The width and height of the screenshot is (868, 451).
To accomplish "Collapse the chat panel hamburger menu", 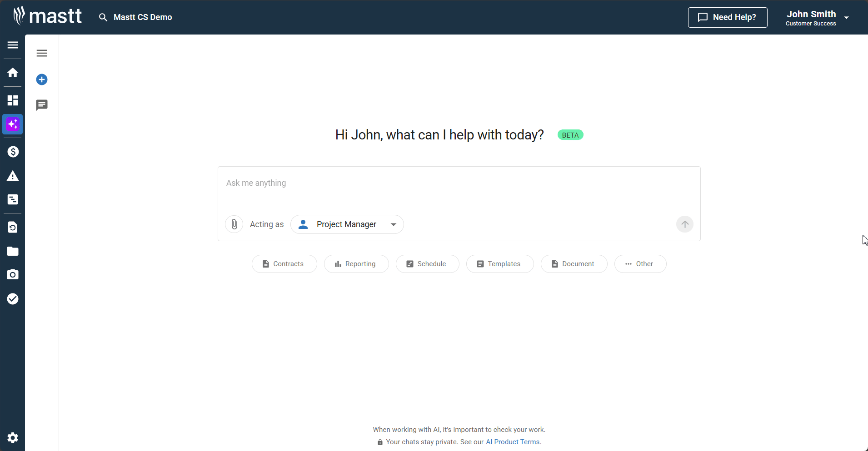I will point(42,53).
